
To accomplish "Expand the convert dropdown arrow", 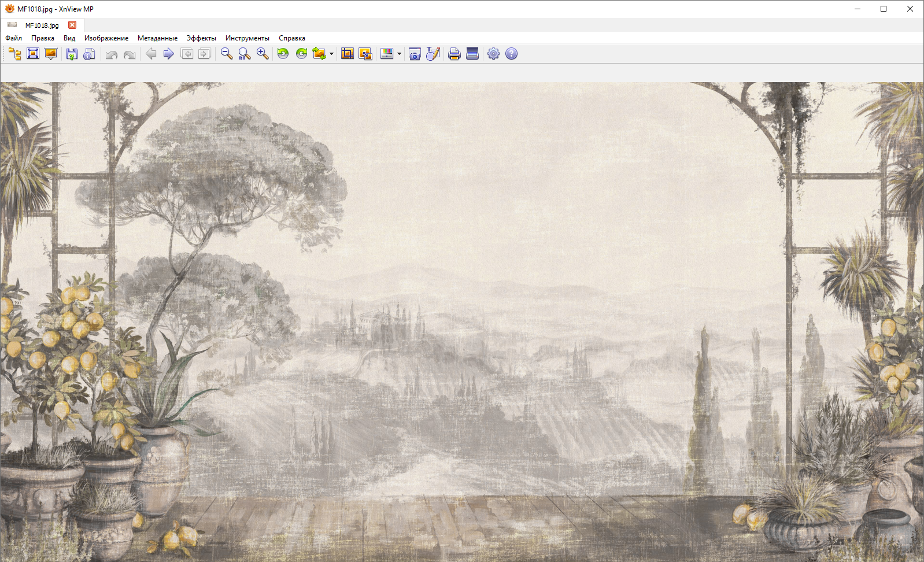I will (x=331, y=54).
